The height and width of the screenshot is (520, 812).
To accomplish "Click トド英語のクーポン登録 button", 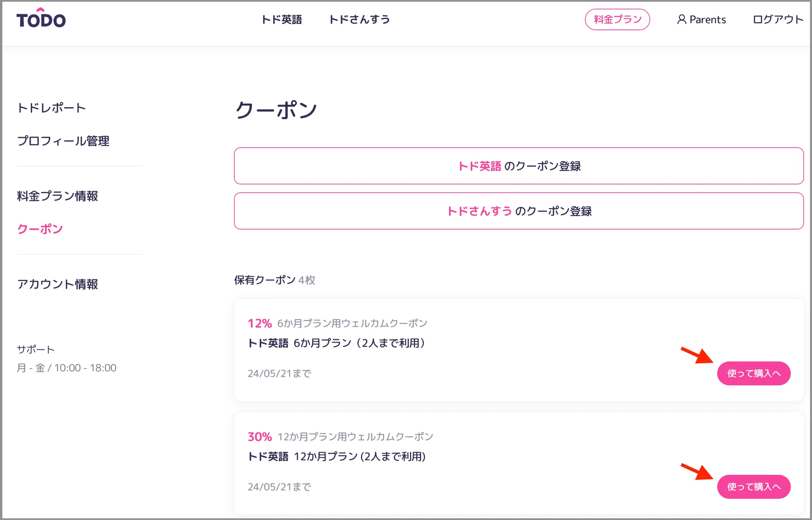I will 519,166.
